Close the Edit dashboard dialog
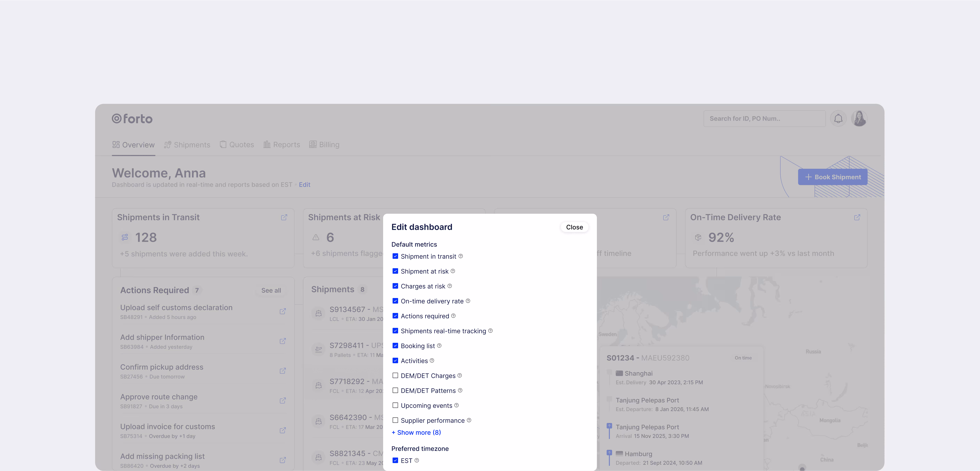This screenshot has height=471, width=980. [x=574, y=227]
